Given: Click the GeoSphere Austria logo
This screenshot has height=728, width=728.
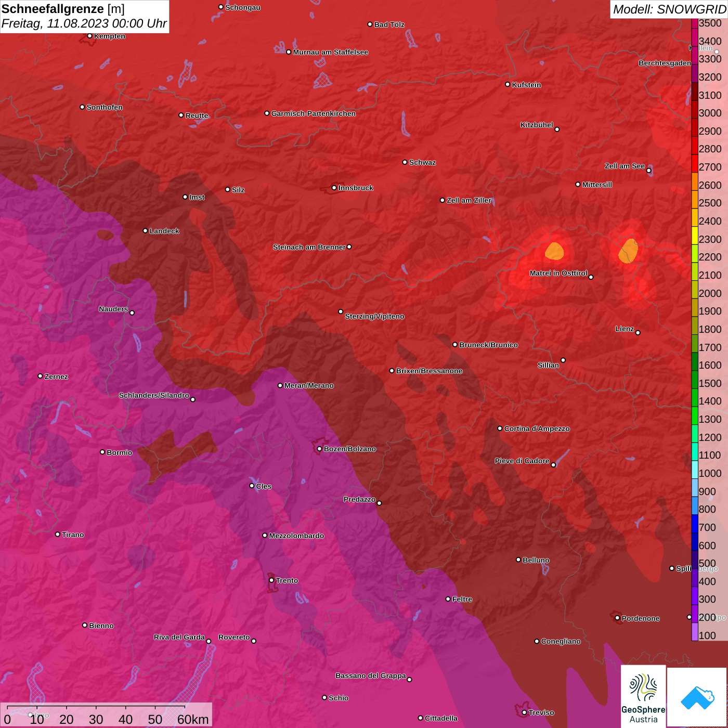Looking at the screenshot, I should point(643,697).
